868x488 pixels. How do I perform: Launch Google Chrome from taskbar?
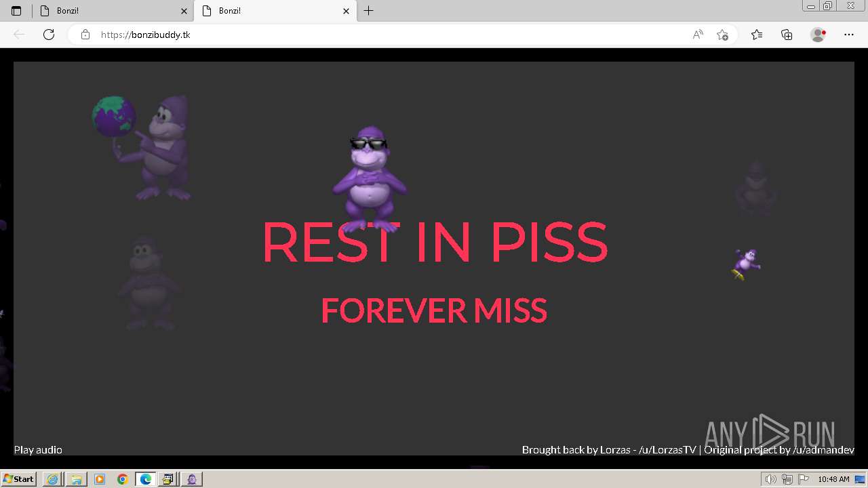123,479
